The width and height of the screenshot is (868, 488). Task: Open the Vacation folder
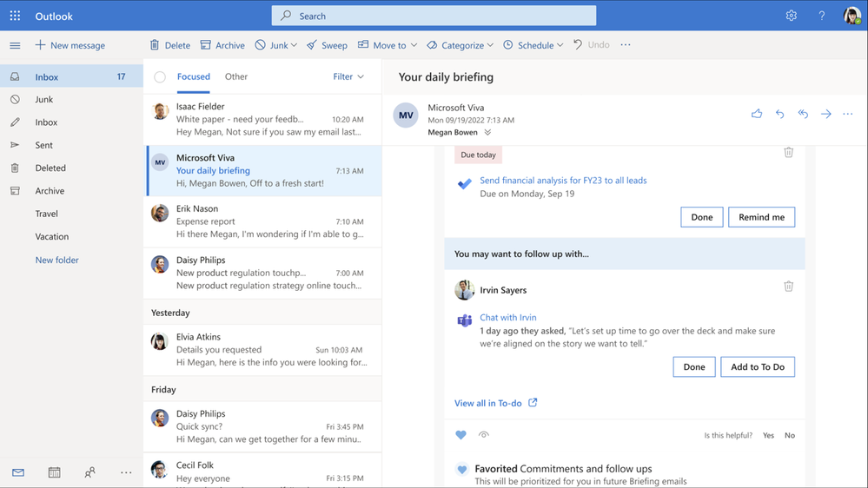[52, 236]
